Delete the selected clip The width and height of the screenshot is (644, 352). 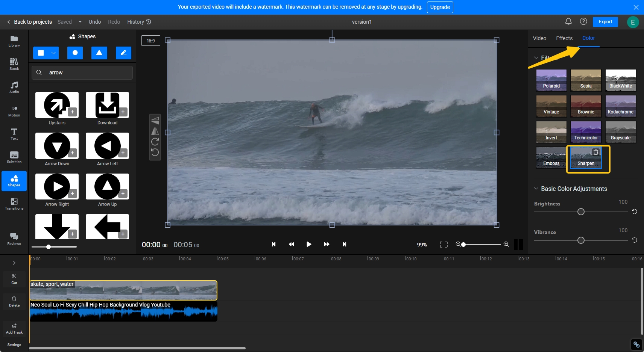pyautogui.click(x=14, y=301)
